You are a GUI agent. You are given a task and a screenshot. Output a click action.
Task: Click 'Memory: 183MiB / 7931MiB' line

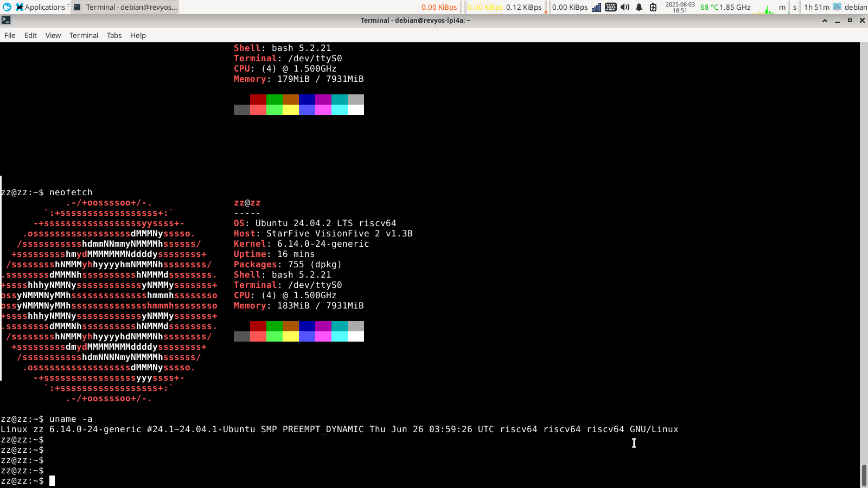(299, 305)
